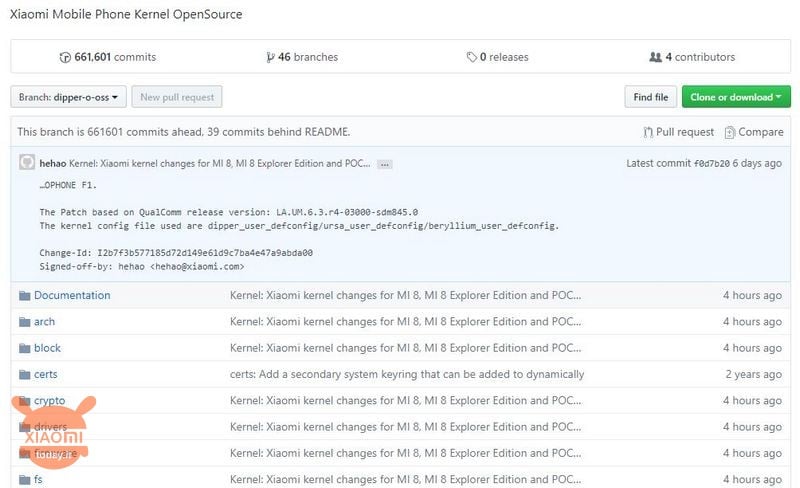Open the commit message on firmware row

tap(405, 453)
